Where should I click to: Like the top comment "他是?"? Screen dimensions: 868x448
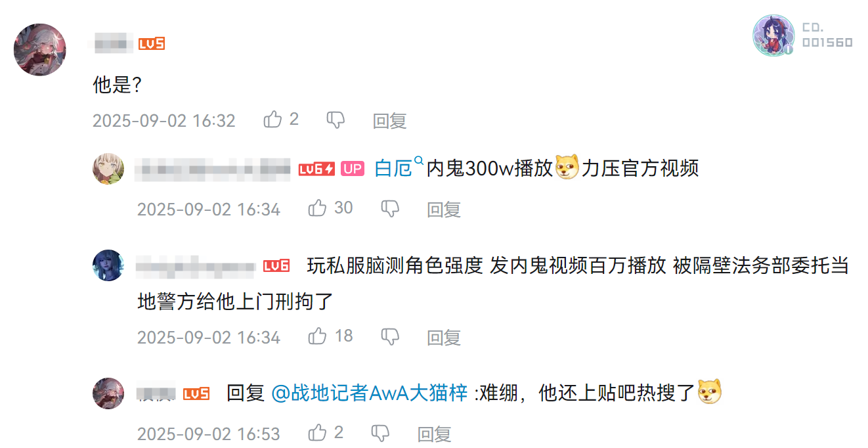coord(272,120)
